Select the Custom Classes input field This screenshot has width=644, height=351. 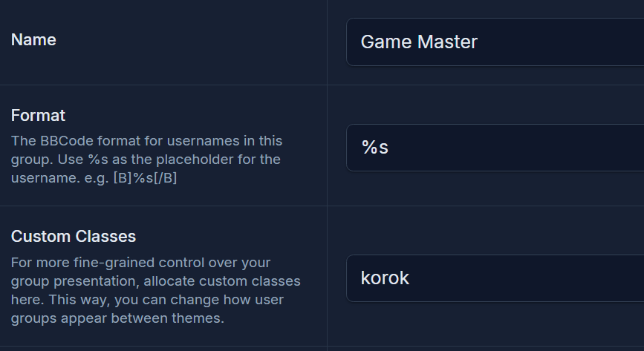tap(495, 278)
